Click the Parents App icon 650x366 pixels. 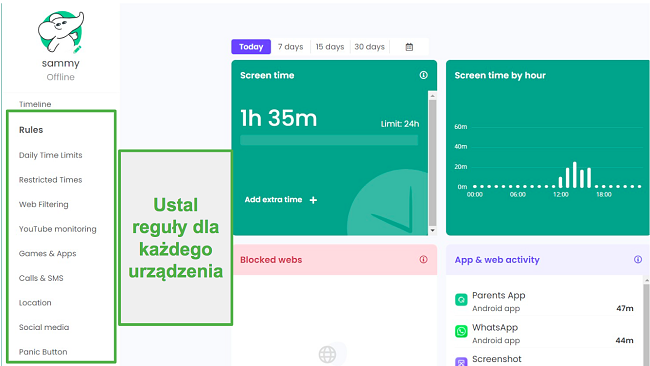(x=461, y=299)
